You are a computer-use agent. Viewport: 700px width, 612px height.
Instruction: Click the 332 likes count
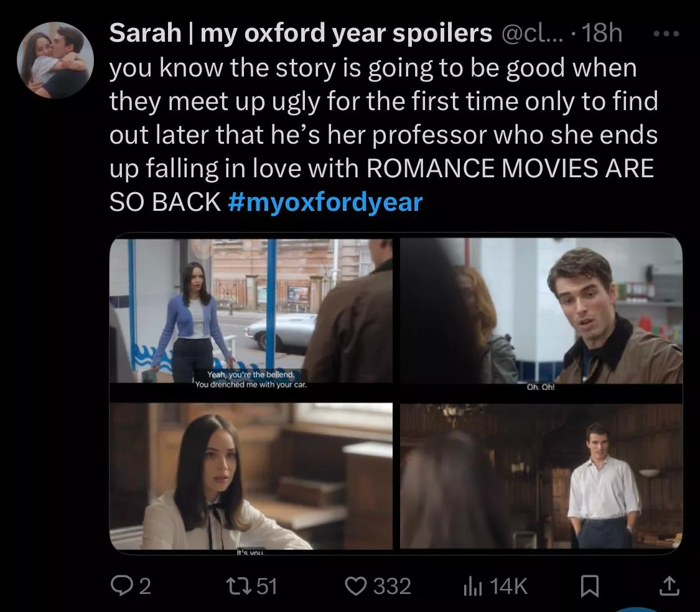click(392, 585)
